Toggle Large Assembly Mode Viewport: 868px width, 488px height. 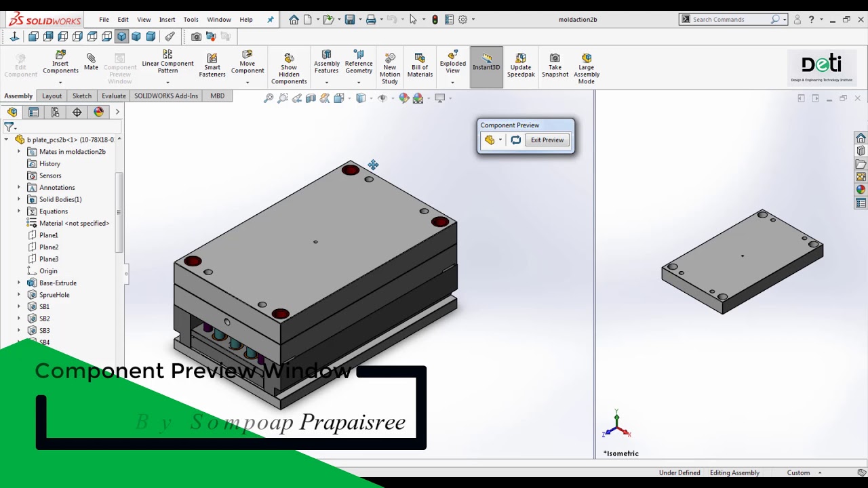tap(587, 69)
